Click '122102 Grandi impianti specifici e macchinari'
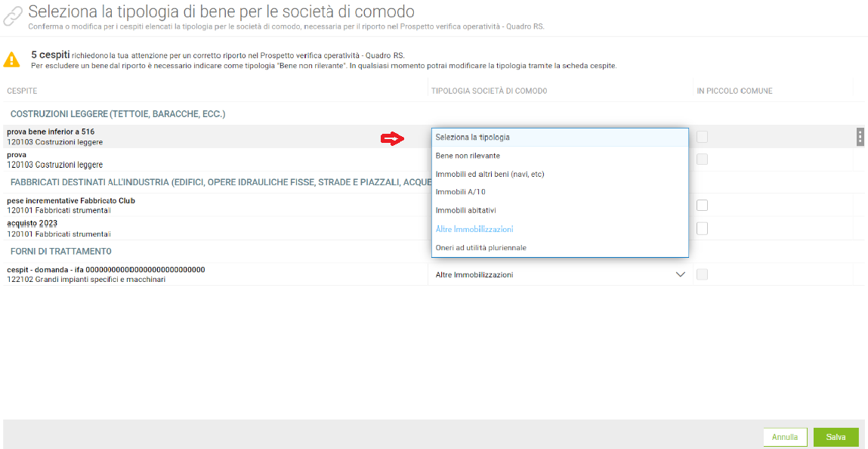868x449 pixels. [x=86, y=280]
